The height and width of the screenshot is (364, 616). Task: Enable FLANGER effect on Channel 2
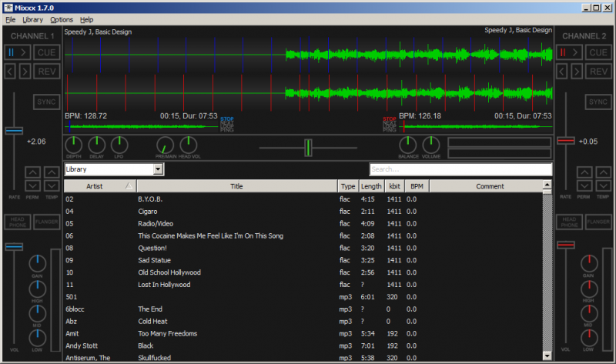point(598,222)
